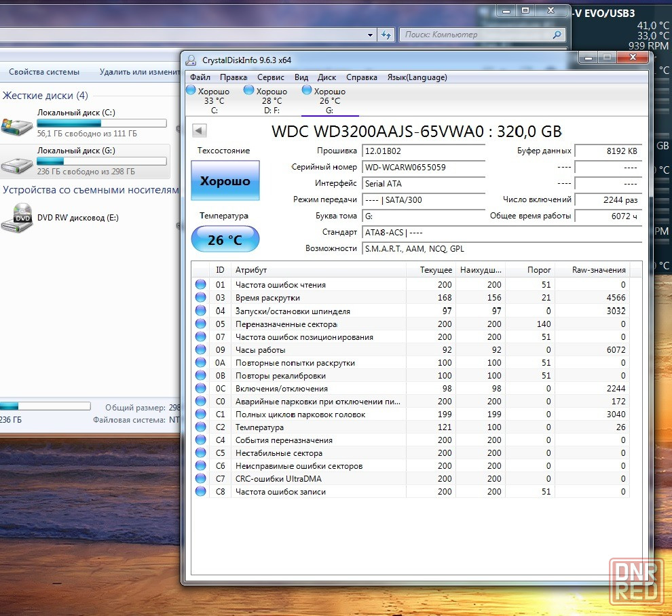Click the previous disk arrow button
The width and height of the screenshot is (672, 616).
(200, 131)
